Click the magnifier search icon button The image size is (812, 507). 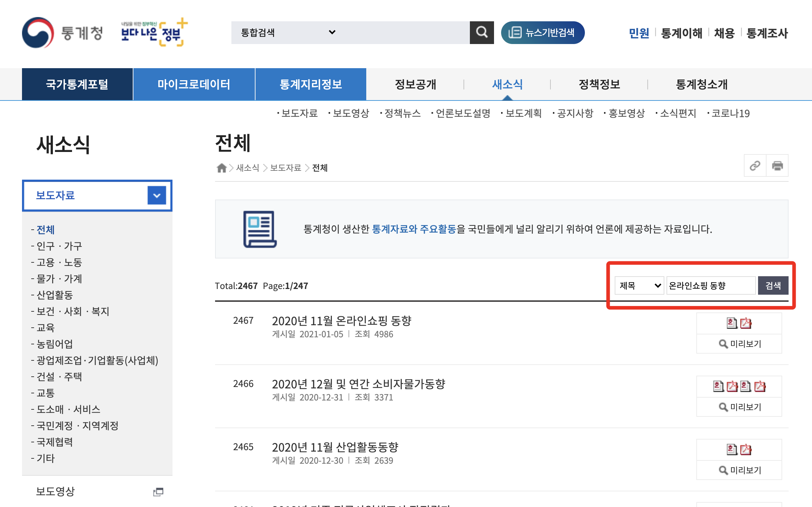(482, 32)
